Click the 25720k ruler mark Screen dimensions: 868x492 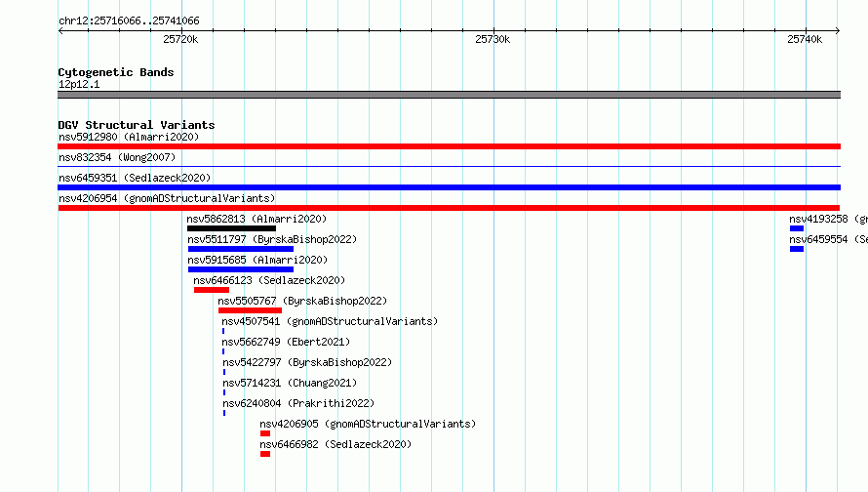pos(180,39)
